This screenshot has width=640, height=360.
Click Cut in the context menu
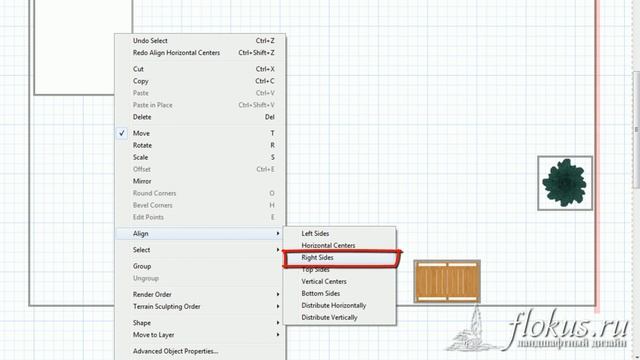[200, 69]
